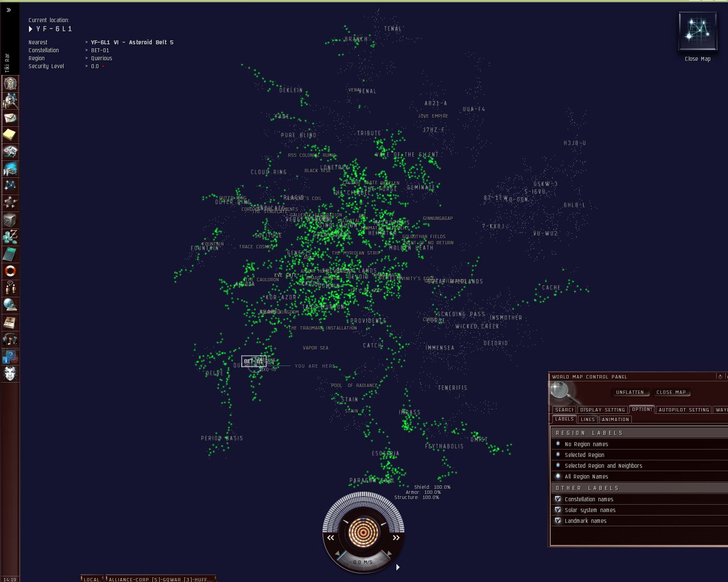Open the Nearest asteroid belt link menu

(x=132, y=42)
